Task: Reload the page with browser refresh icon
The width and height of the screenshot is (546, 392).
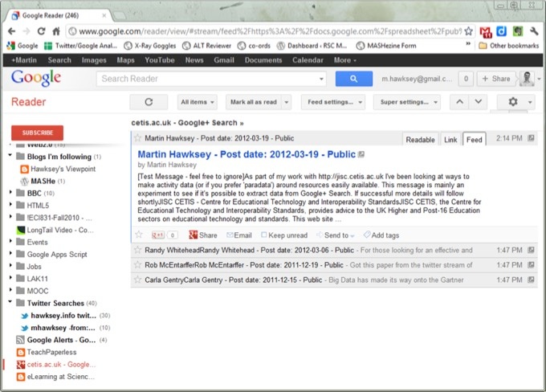Action: pos(41,31)
